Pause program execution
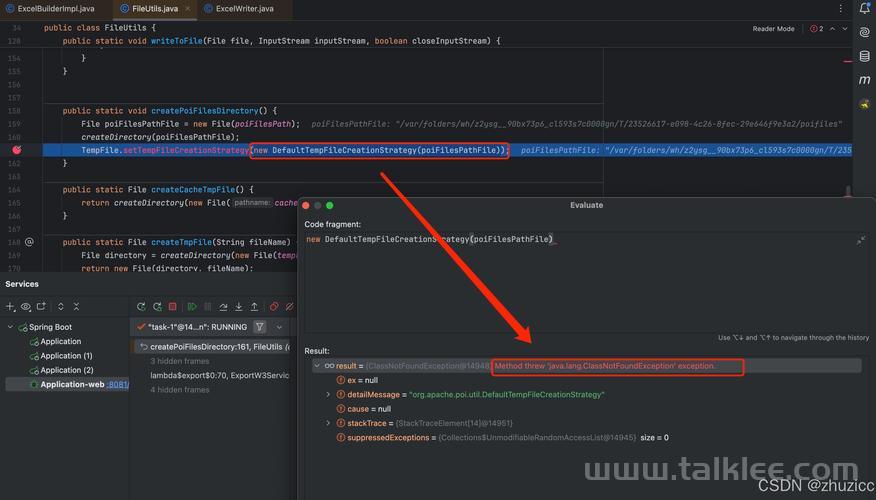876x500 pixels. click(207, 306)
